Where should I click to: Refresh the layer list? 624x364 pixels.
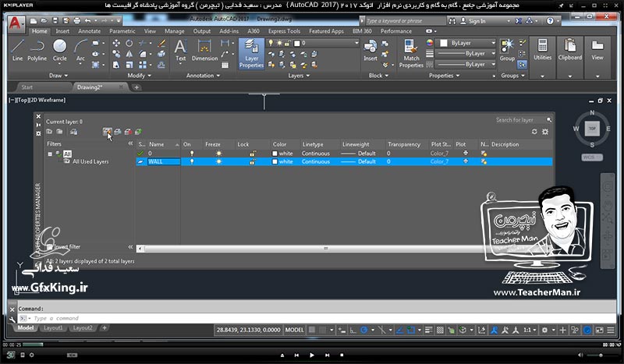(534, 132)
